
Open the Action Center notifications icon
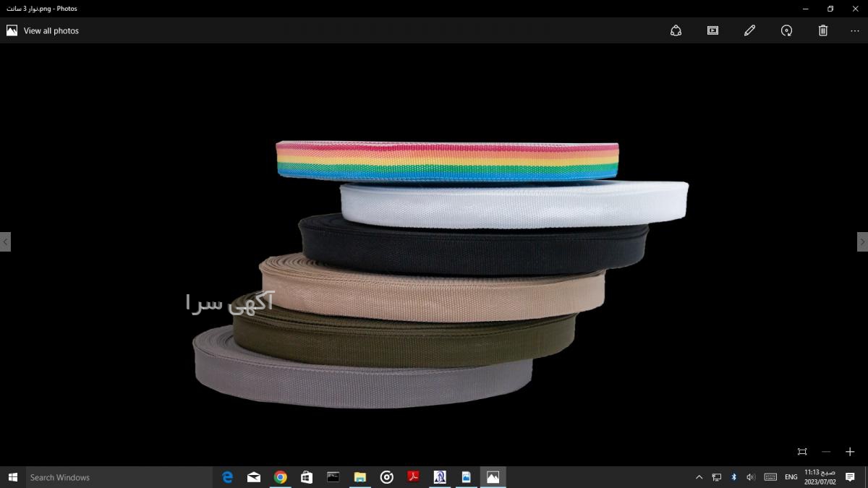coord(851,477)
